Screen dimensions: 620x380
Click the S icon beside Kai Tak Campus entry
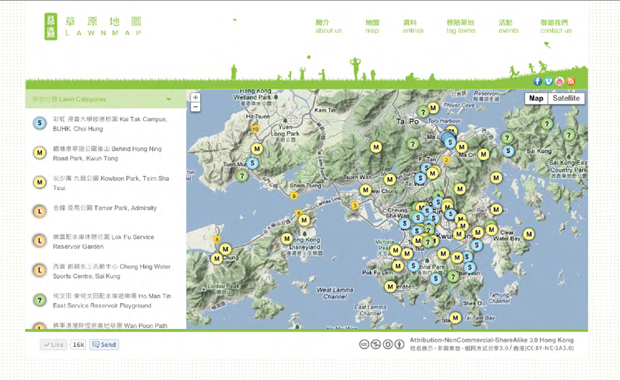(x=40, y=123)
